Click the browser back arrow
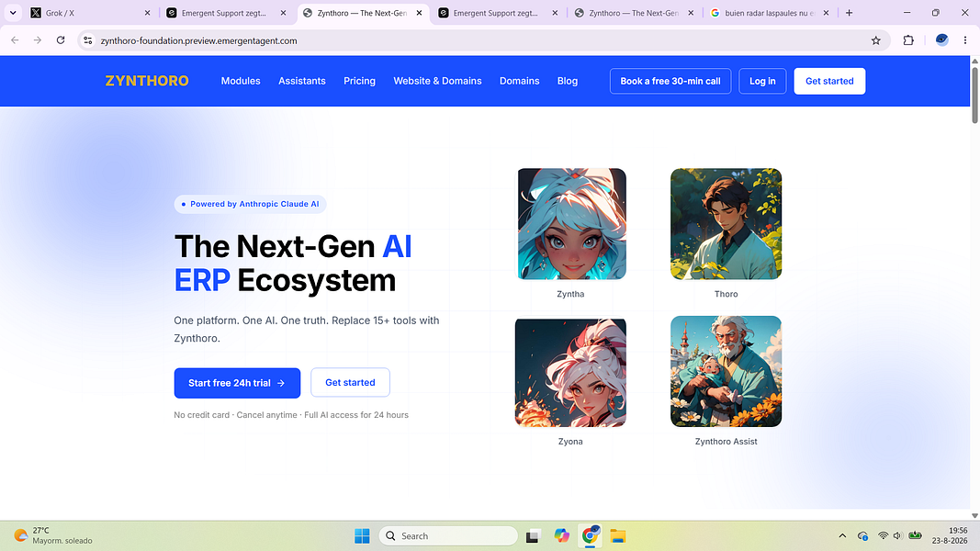Image resolution: width=980 pixels, height=551 pixels. [x=15, y=40]
